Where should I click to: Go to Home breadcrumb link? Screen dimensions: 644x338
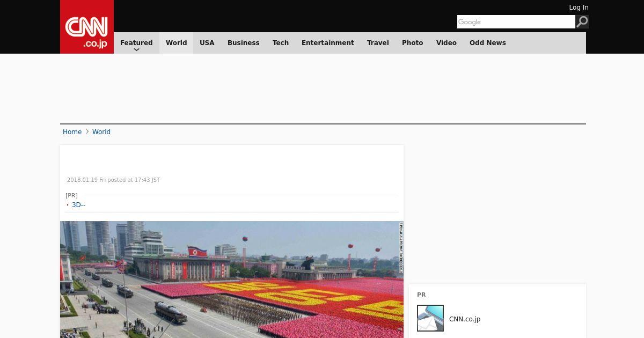pyautogui.click(x=72, y=132)
